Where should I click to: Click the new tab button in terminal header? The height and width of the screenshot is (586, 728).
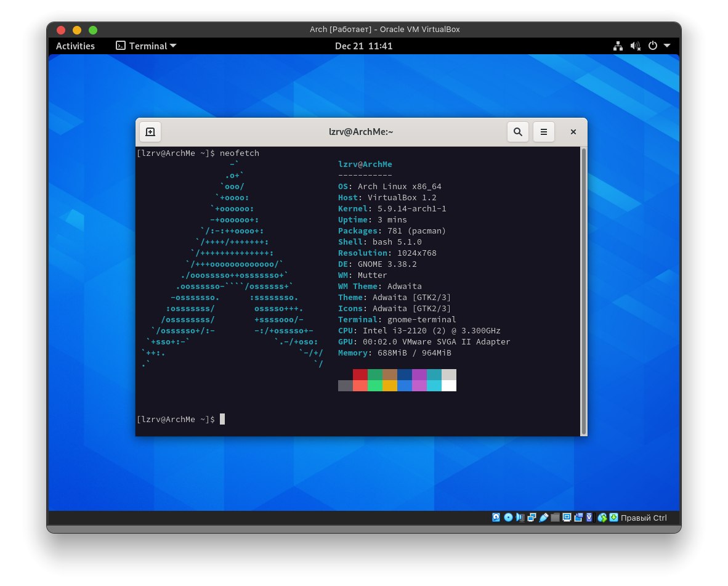pos(150,132)
